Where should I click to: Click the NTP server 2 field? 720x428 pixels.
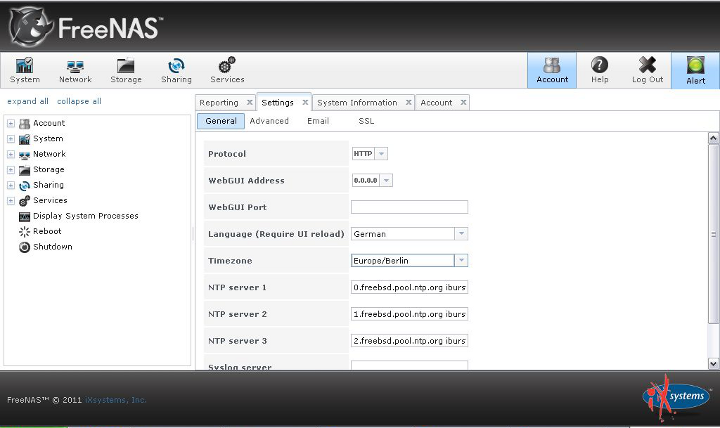pos(409,314)
